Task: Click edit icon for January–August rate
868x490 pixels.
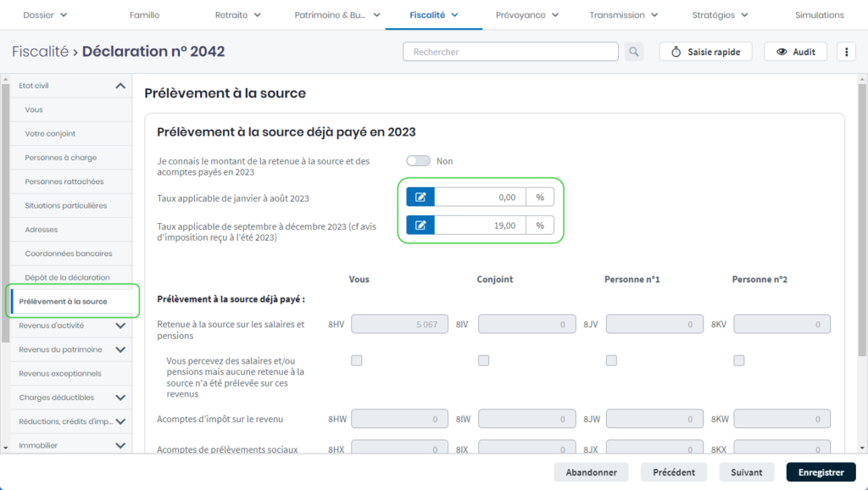Action: pos(420,198)
